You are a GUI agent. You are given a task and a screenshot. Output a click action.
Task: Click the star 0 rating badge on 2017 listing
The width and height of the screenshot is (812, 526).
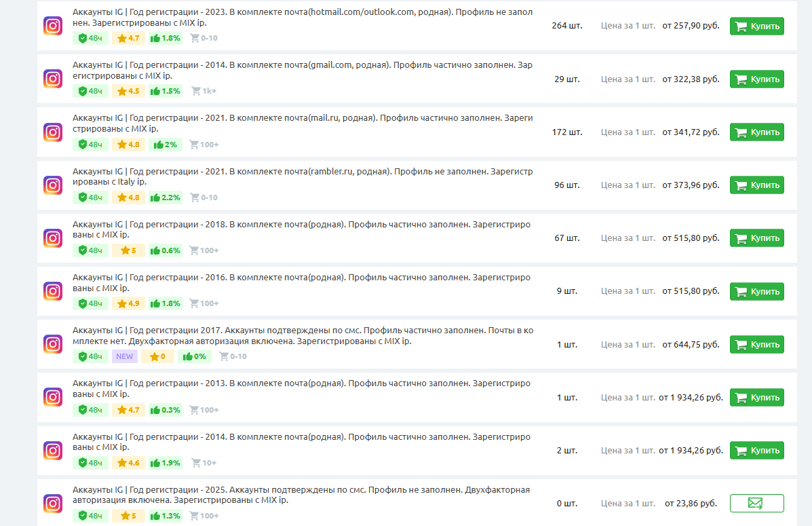[158, 356]
